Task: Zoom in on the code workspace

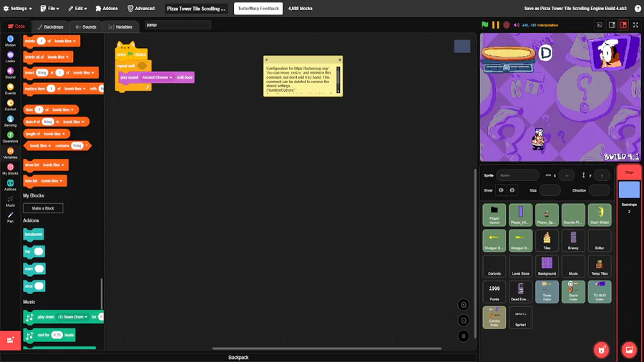Action: [x=463, y=305]
